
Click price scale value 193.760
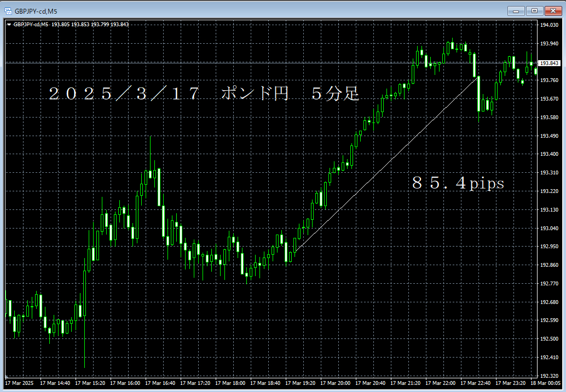pos(549,80)
